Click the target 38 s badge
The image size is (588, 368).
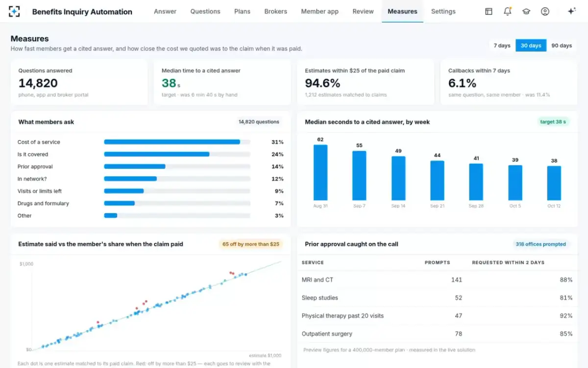pos(553,122)
